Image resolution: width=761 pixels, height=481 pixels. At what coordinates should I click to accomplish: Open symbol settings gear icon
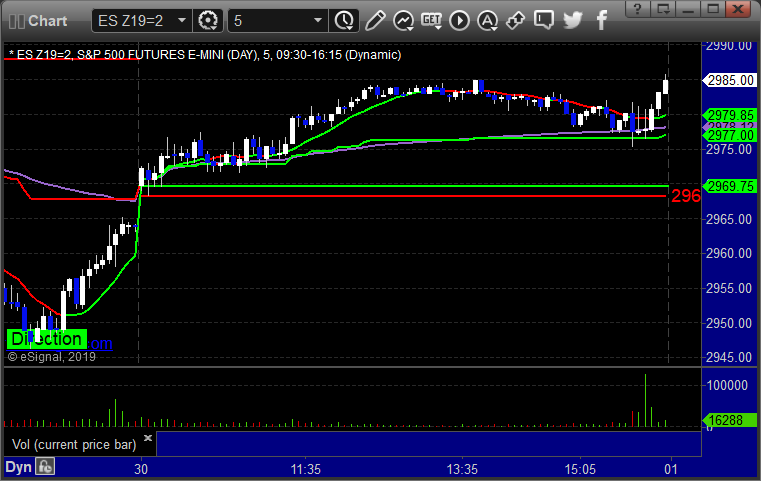tap(208, 21)
